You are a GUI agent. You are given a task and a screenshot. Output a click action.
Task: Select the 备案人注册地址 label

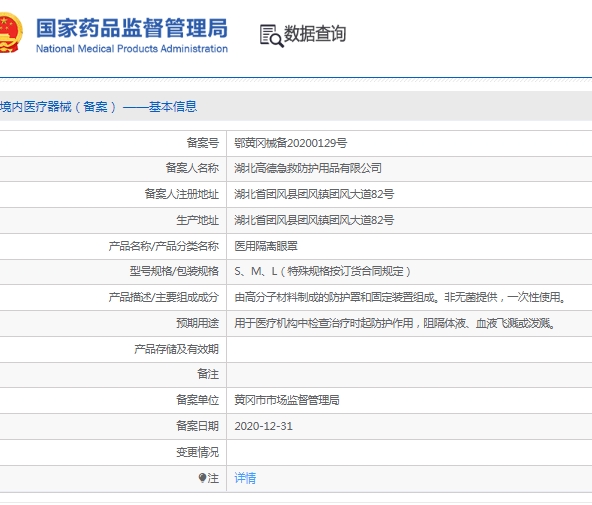[182, 194]
